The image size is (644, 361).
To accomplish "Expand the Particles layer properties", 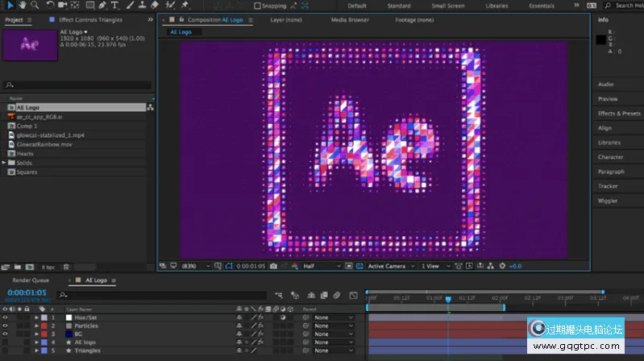I will [x=36, y=326].
